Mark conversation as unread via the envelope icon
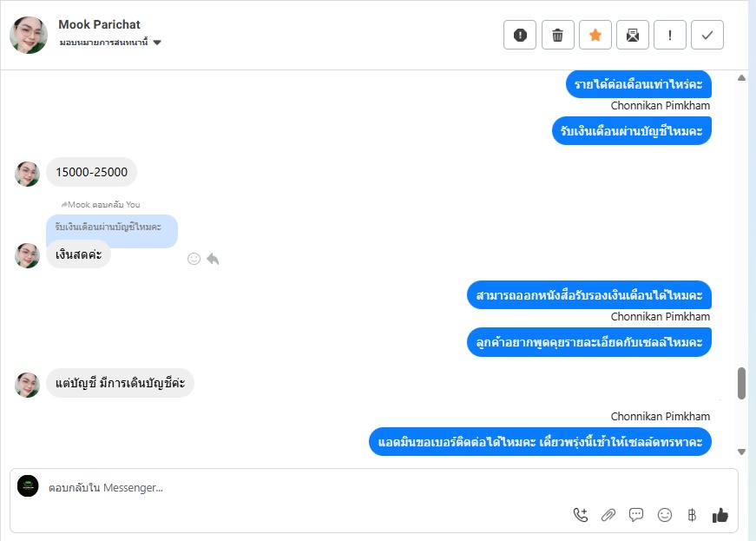The height and width of the screenshot is (541, 756). (x=633, y=35)
